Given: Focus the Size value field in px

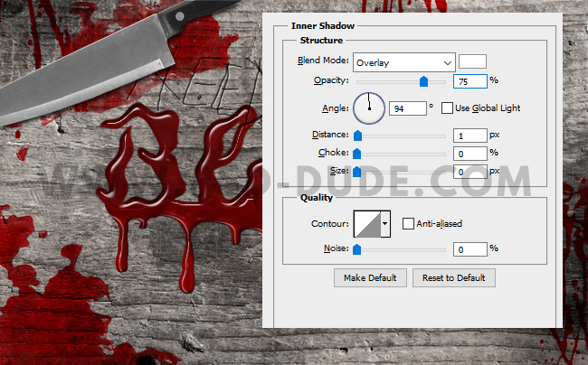Looking at the screenshot, I should click(x=469, y=171).
